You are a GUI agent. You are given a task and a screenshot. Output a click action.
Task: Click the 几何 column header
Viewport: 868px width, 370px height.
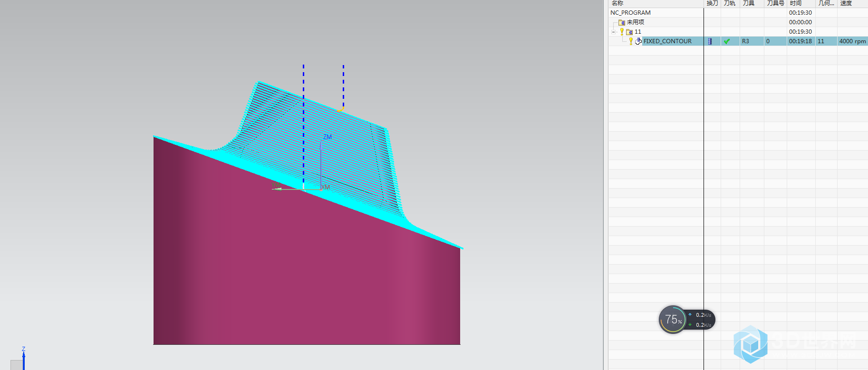(x=826, y=3)
